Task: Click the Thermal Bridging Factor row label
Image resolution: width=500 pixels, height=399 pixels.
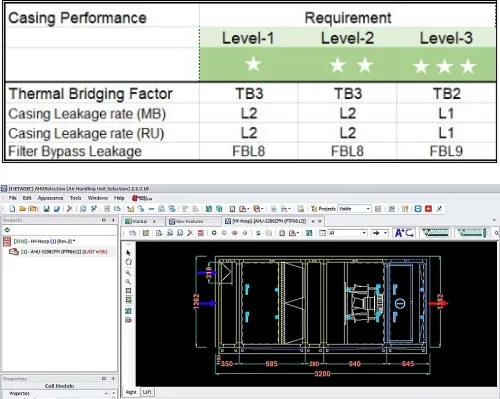Action: click(x=91, y=94)
